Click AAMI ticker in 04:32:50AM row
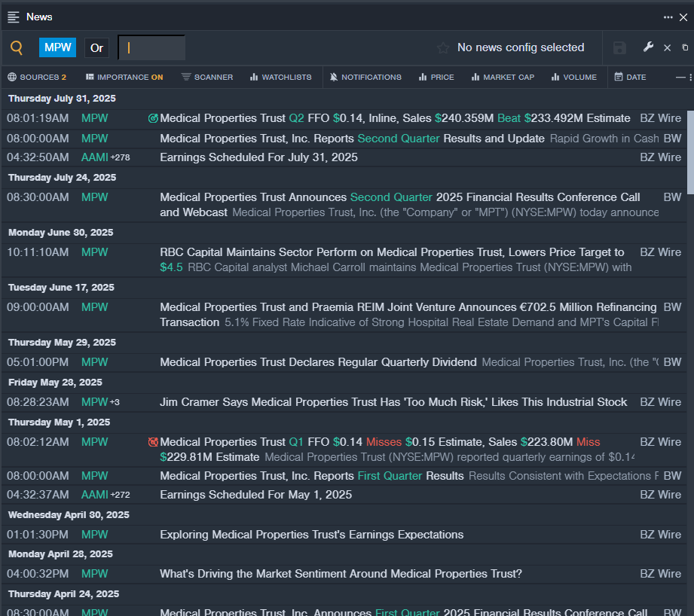Screen dimensions: 694x616 point(95,157)
